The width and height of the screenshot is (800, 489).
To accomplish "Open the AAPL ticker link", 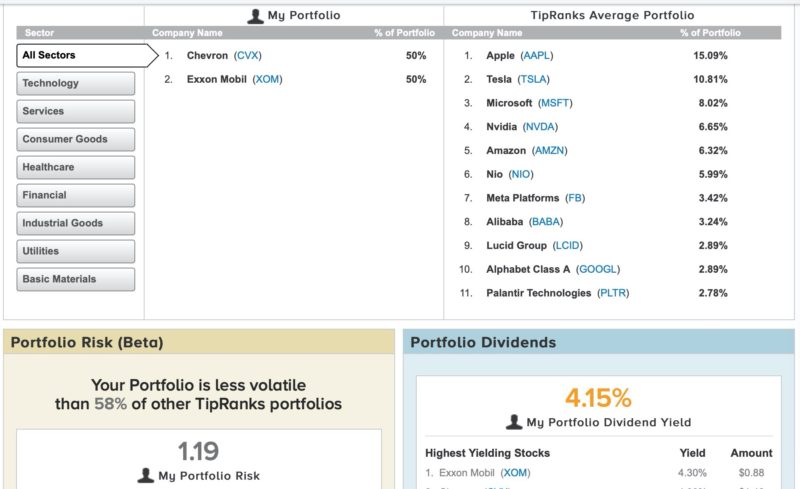I will [x=537, y=55].
